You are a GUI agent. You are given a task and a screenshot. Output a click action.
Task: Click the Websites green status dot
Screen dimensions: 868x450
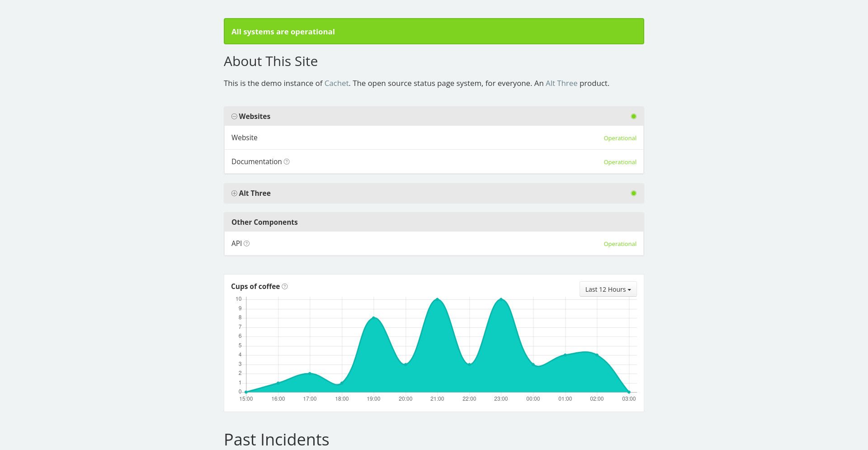click(x=633, y=116)
